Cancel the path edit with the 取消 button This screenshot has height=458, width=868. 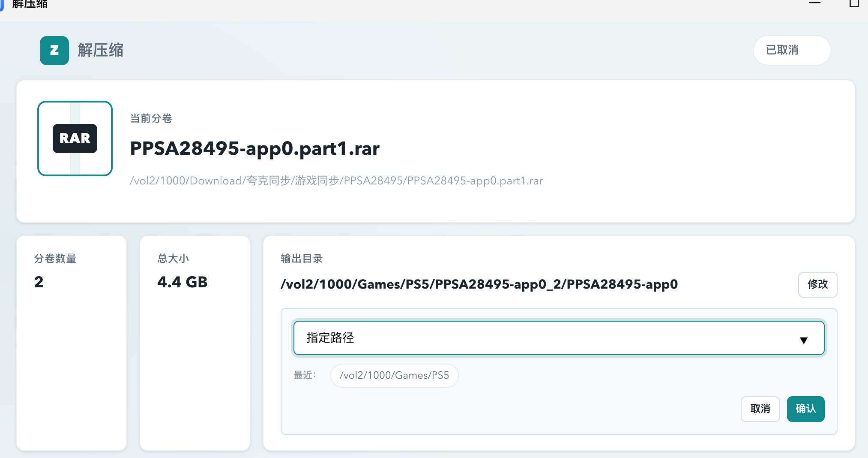point(760,409)
